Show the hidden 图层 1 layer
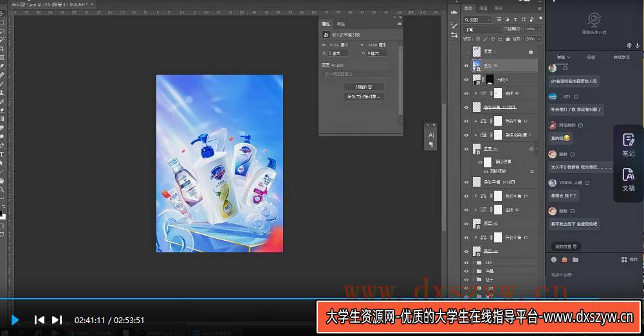This screenshot has height=336, width=644. pyautogui.click(x=466, y=51)
